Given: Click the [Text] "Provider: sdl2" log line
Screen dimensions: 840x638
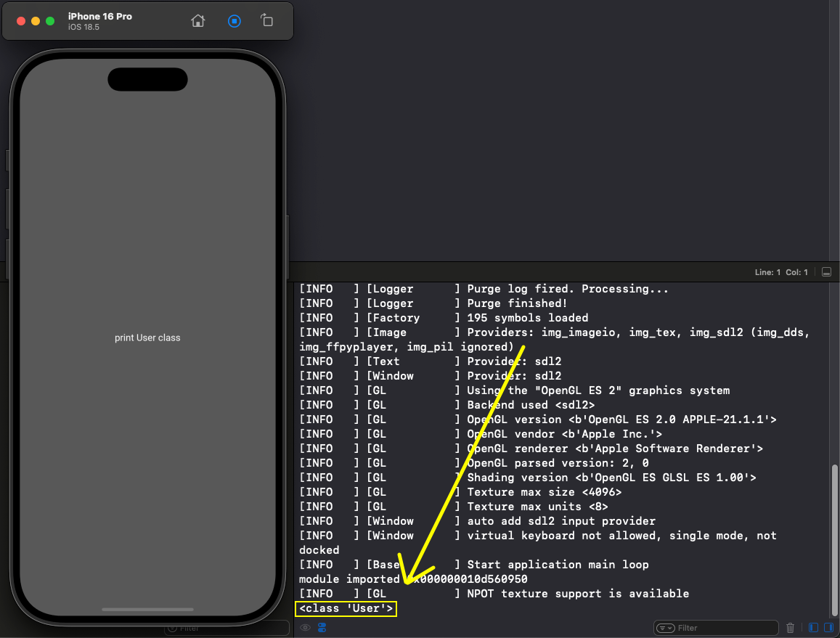Looking at the screenshot, I should click(x=431, y=362).
